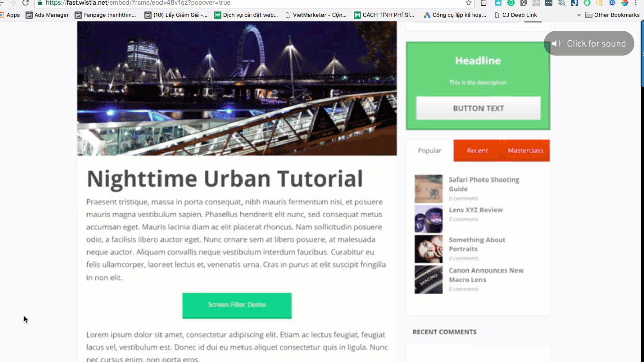Image resolution: width=644 pixels, height=362 pixels.
Task: Click the Canon Macro Lens thumbnail
Action: coord(429,280)
